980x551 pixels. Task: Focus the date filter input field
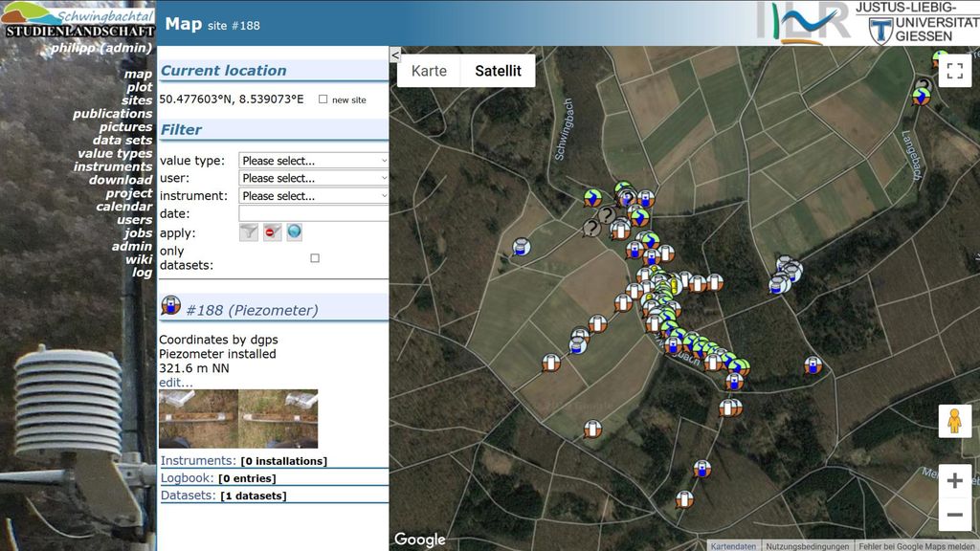tap(314, 213)
